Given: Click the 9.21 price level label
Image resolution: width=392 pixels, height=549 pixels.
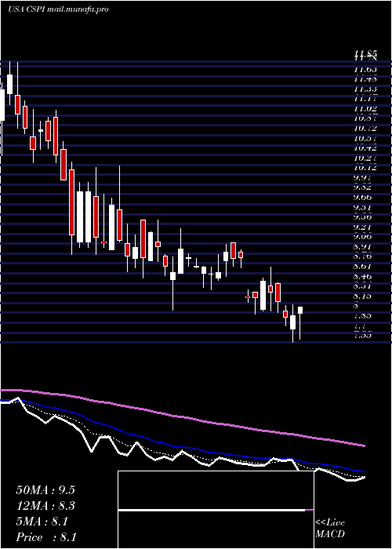Looking at the screenshot, I should pos(362,227).
